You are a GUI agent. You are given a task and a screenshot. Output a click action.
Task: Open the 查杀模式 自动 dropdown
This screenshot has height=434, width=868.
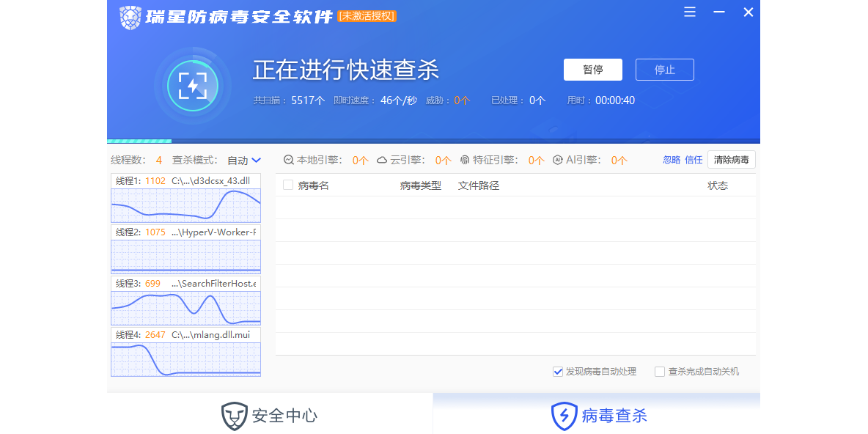244,160
